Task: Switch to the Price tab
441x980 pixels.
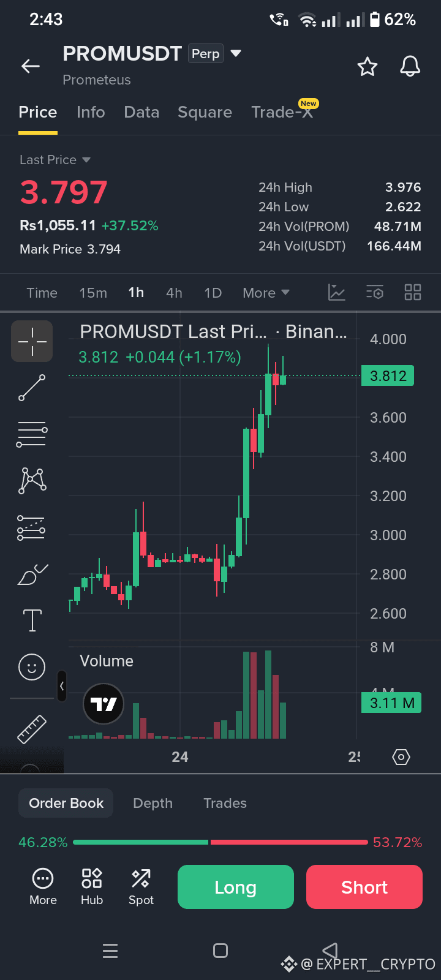Action: click(x=38, y=112)
